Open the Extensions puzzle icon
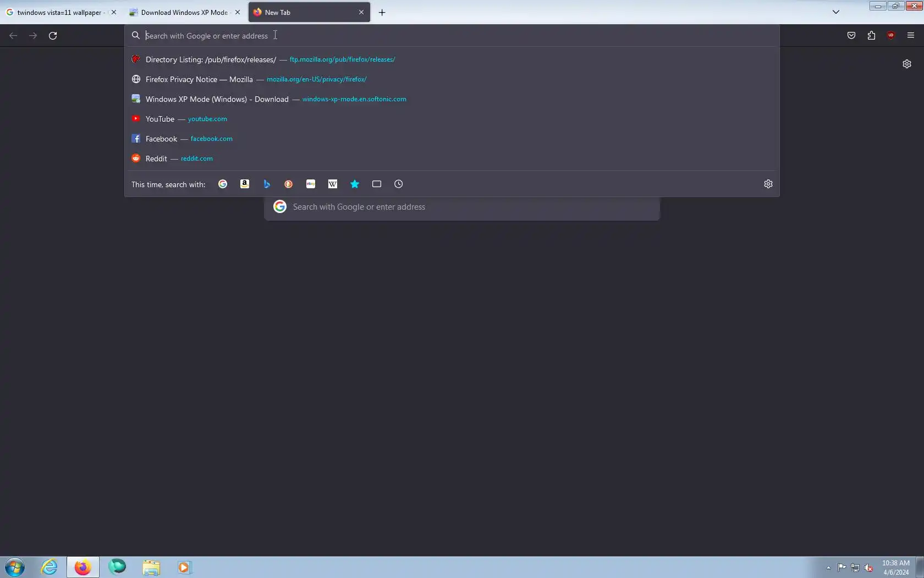 [x=871, y=35]
